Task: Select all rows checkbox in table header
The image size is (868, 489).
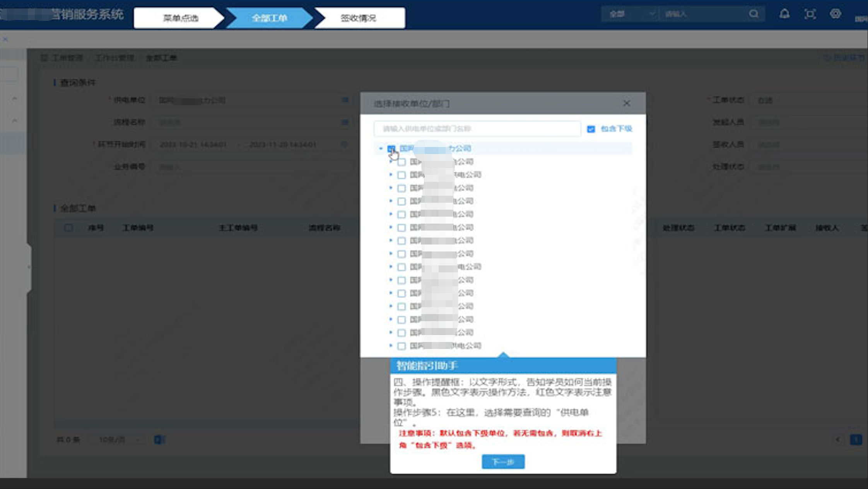Action: pos(68,228)
